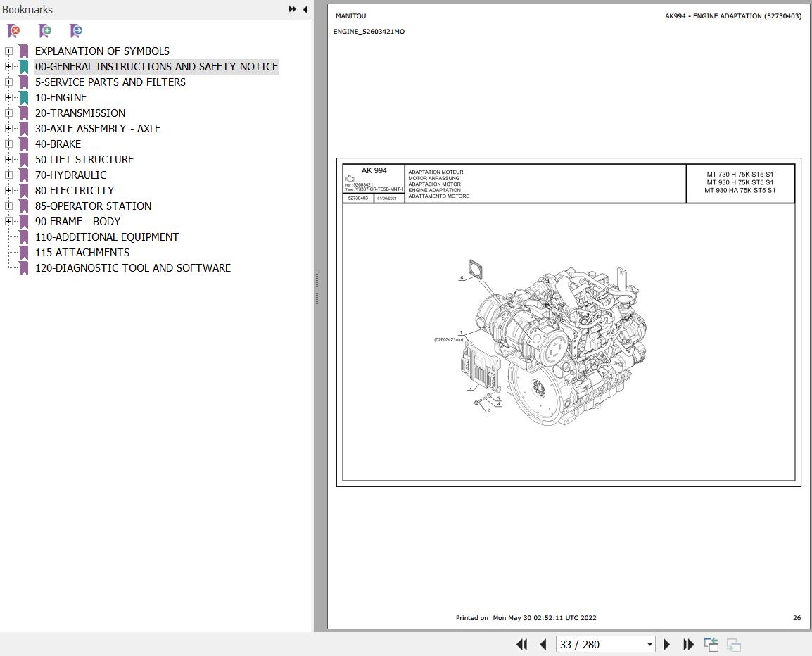The height and width of the screenshot is (656, 812).
Task: Expand the 80-ELECTRICITY bookmark node
Action: [x=8, y=190]
